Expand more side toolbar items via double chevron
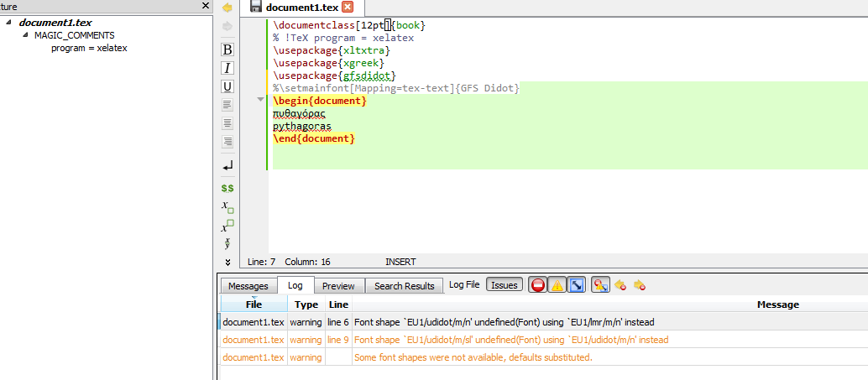 pyautogui.click(x=227, y=262)
